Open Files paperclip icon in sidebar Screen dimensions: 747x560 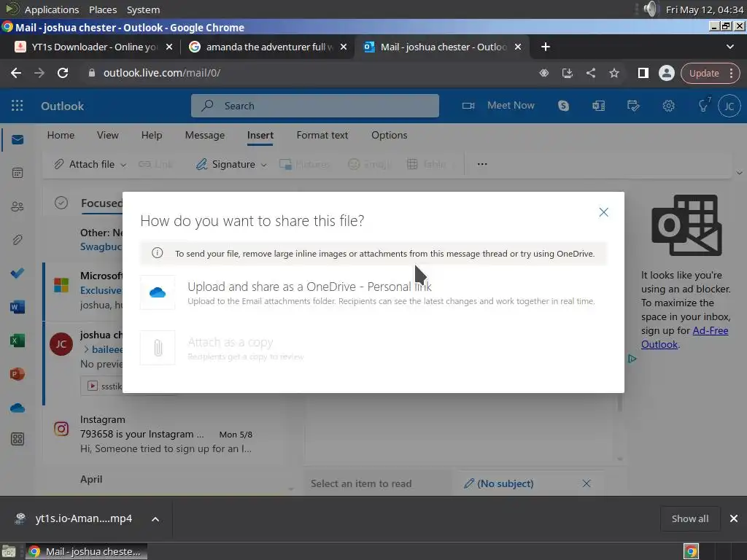[18, 239]
